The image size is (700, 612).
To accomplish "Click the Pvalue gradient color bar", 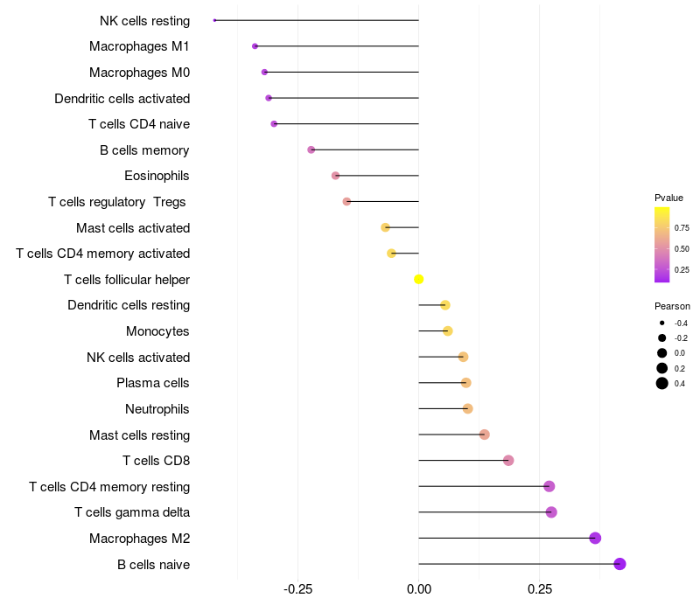I will tap(662, 245).
